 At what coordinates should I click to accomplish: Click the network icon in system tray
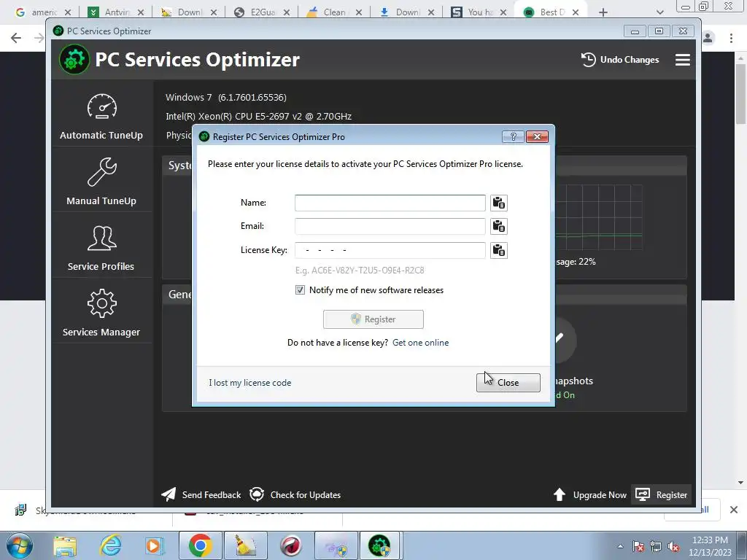pyautogui.click(x=656, y=547)
